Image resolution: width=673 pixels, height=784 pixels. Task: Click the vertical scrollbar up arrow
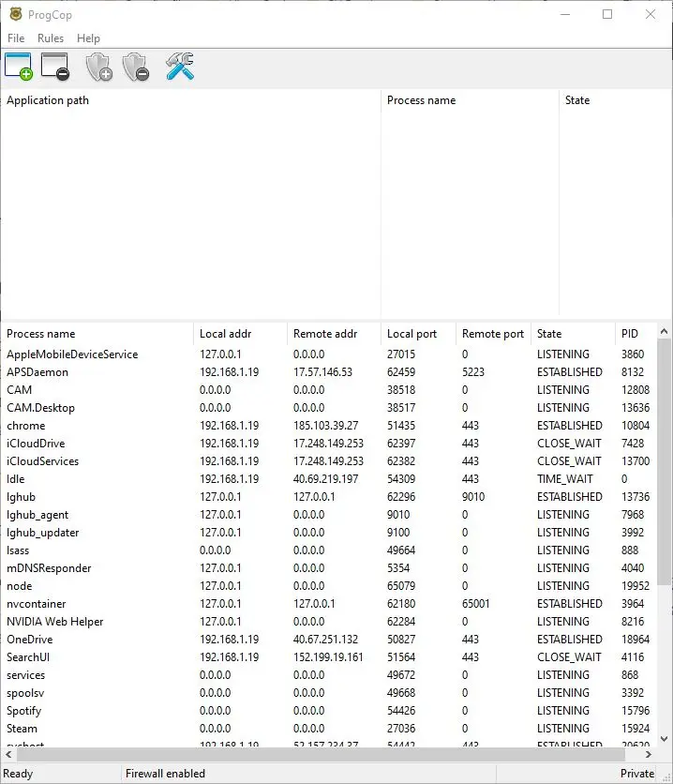[x=664, y=331]
